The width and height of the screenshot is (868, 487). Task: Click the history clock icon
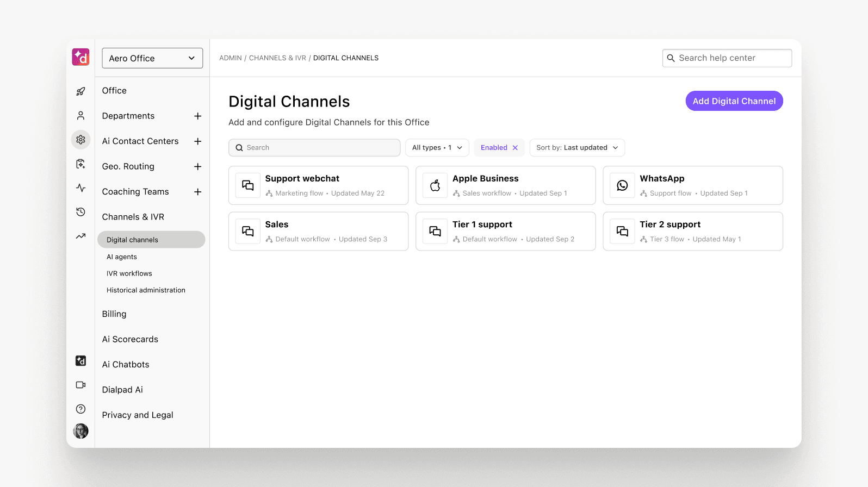click(80, 212)
